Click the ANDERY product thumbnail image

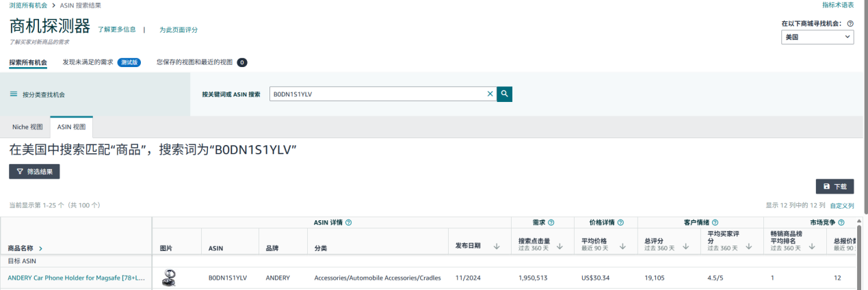(169, 278)
